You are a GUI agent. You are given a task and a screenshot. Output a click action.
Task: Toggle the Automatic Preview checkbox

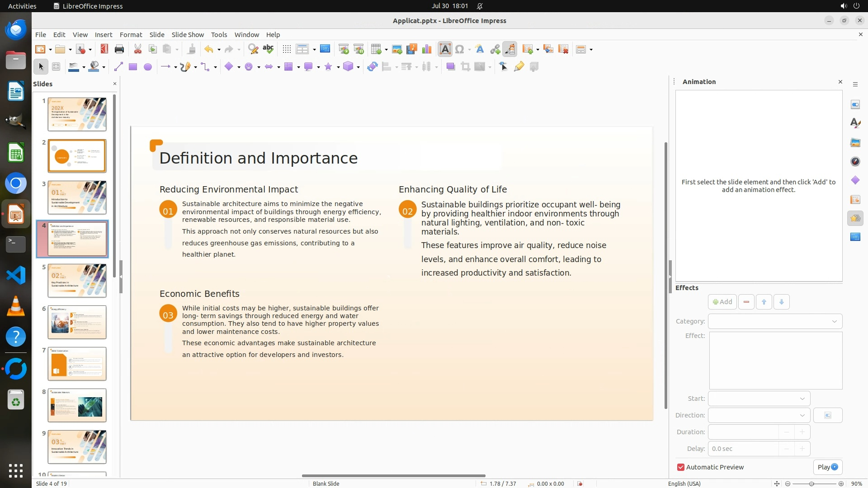coord(681,467)
